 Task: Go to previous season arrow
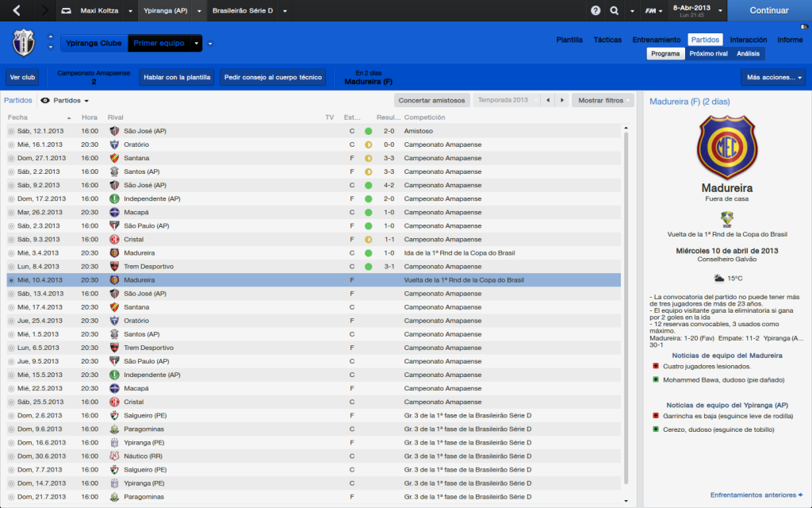(548, 100)
